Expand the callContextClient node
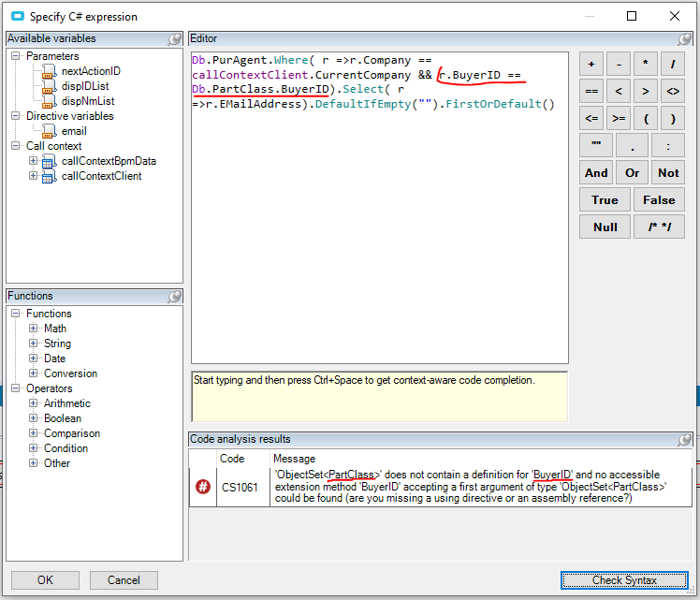 (x=33, y=175)
